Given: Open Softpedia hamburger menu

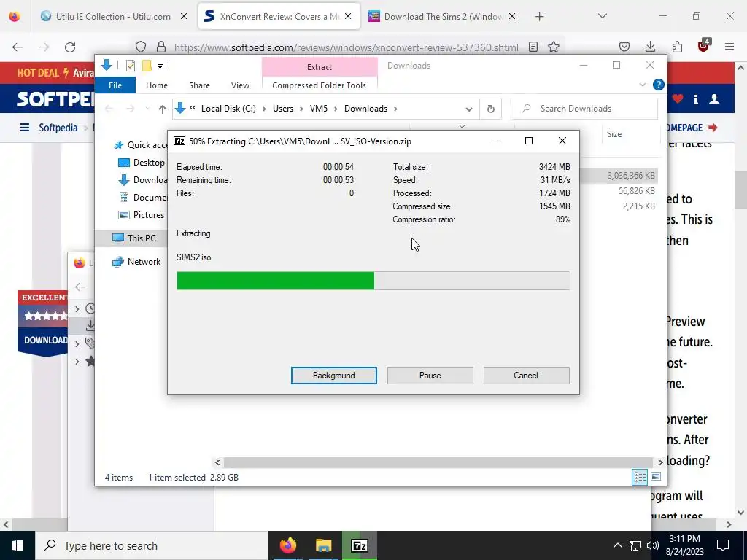Looking at the screenshot, I should (x=24, y=128).
